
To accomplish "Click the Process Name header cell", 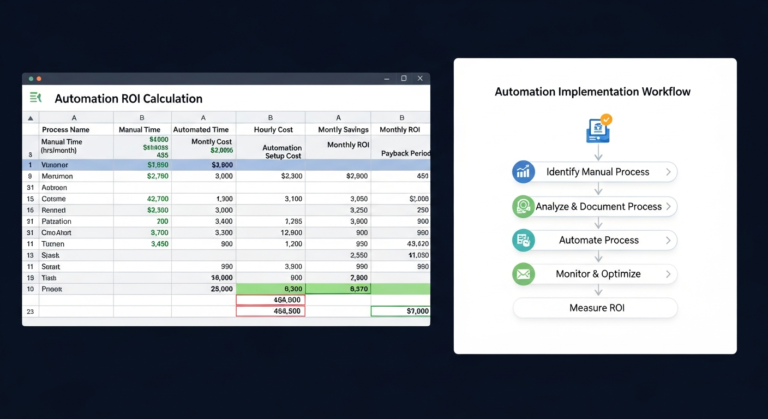I will (x=76, y=129).
